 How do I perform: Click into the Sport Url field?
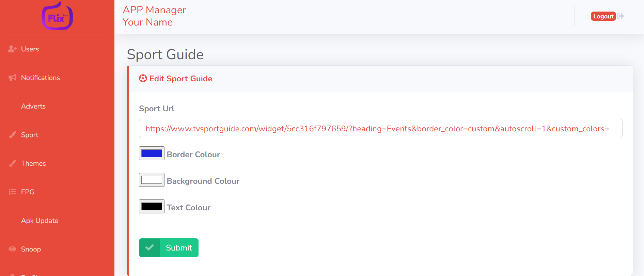380,129
